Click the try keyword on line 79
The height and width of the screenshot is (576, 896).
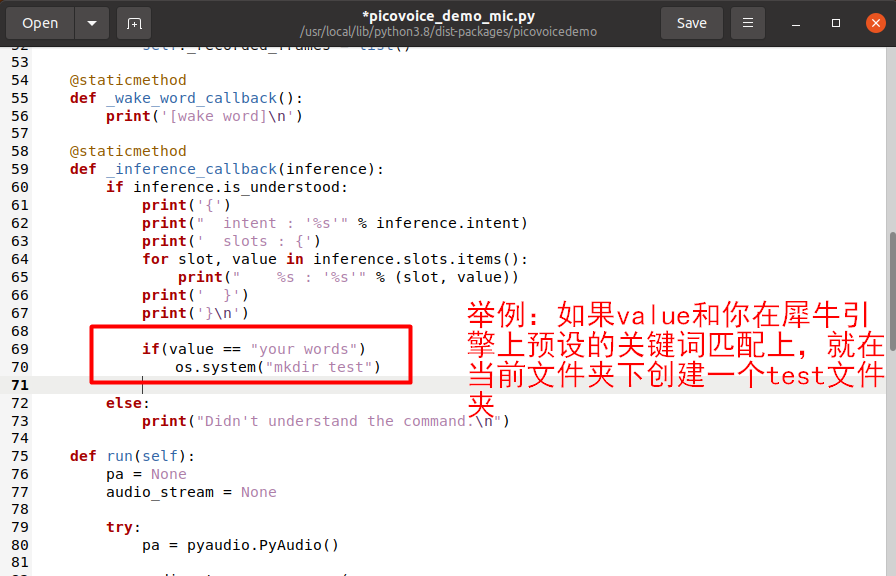119,527
